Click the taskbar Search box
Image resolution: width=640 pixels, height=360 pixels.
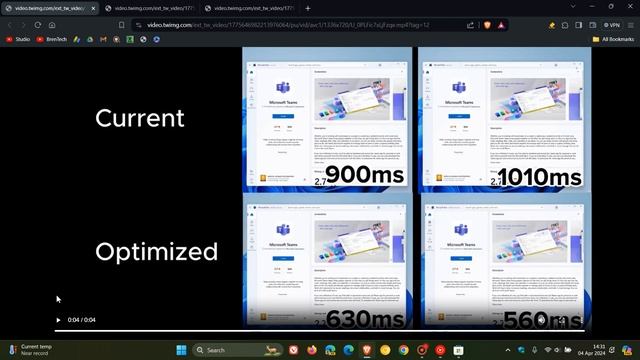tap(238, 350)
